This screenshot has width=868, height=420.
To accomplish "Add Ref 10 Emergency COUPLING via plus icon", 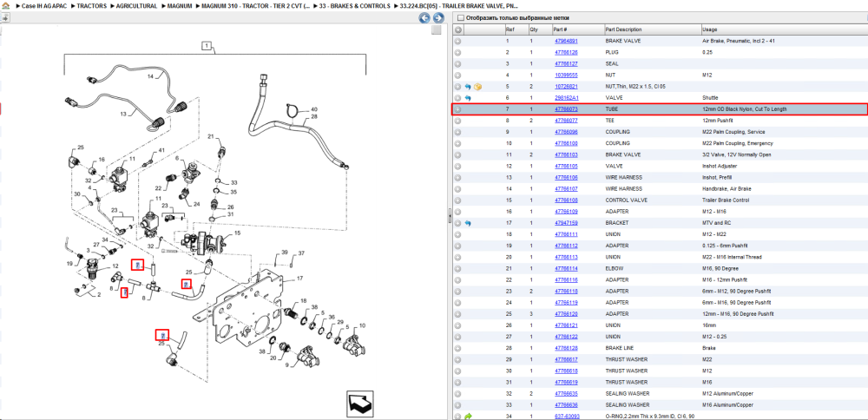I will pos(457,143).
